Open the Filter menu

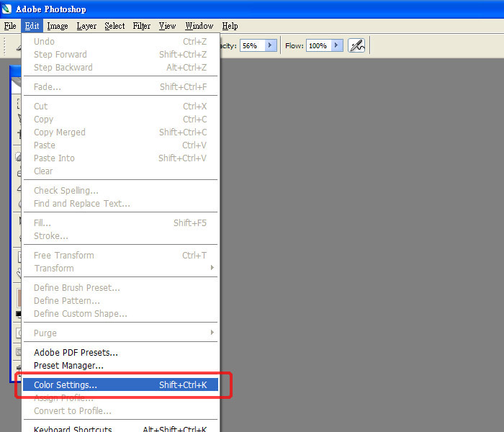[142, 26]
